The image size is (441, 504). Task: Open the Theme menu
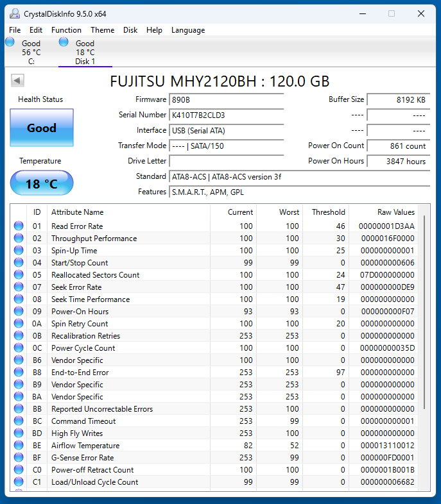click(x=102, y=30)
